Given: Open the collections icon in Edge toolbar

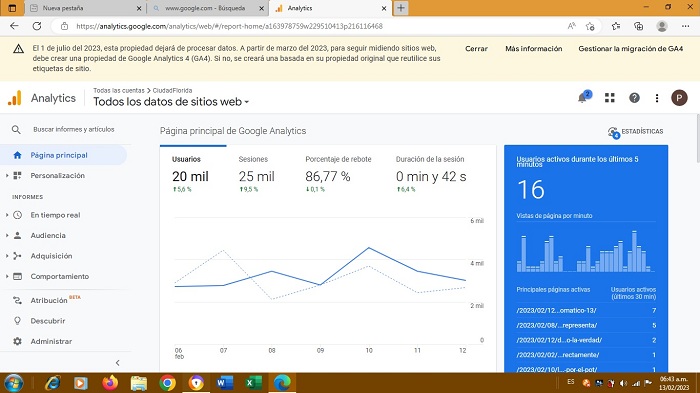Looking at the screenshot, I should click(638, 26).
